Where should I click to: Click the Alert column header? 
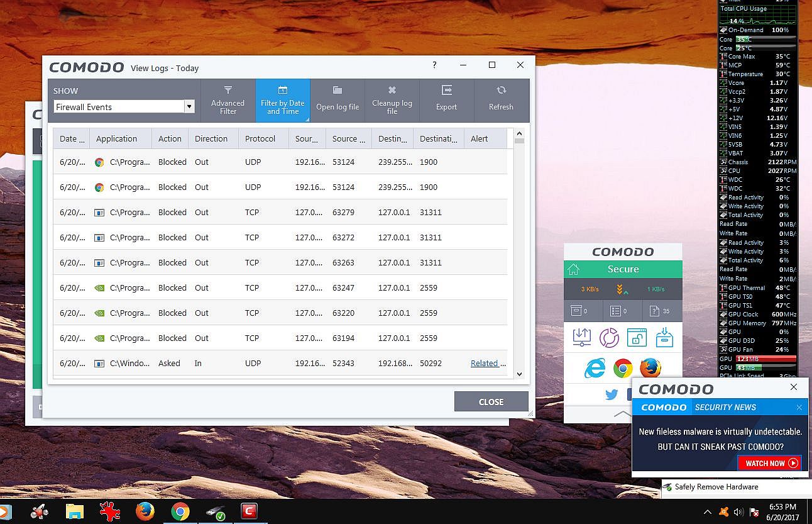pos(485,139)
